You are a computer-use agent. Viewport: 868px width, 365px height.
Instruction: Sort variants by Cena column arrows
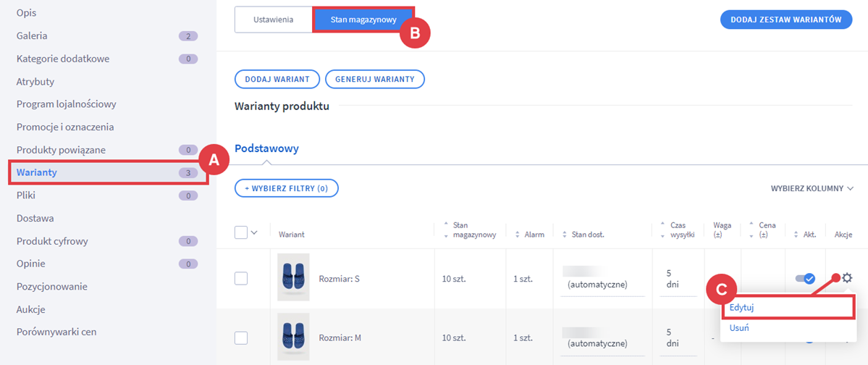(751, 230)
